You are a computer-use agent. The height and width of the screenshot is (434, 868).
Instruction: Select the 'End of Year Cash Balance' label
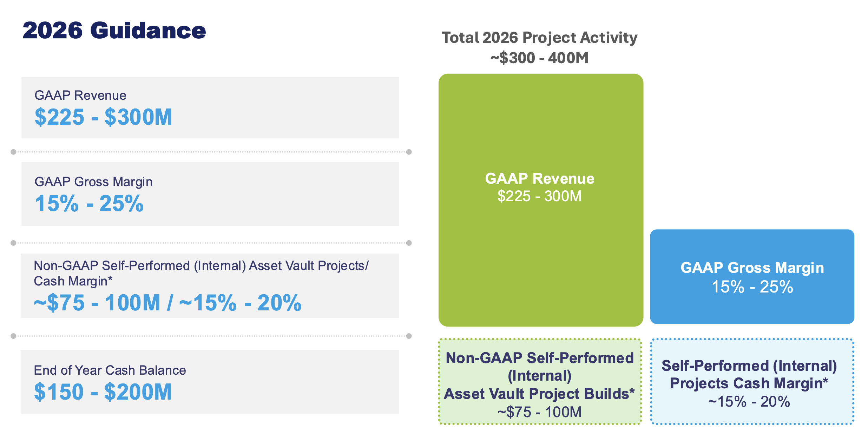click(x=110, y=370)
